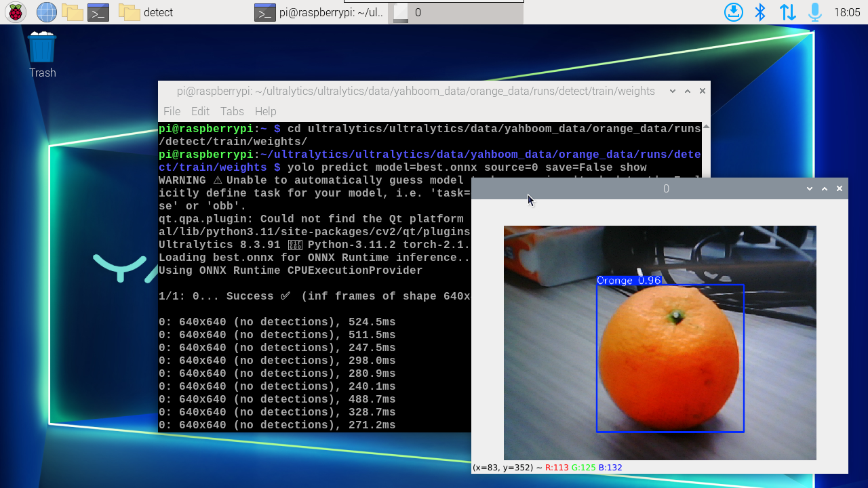Image resolution: width=868 pixels, height=488 pixels.
Task: Minimize the terminal window
Action: (x=672, y=91)
